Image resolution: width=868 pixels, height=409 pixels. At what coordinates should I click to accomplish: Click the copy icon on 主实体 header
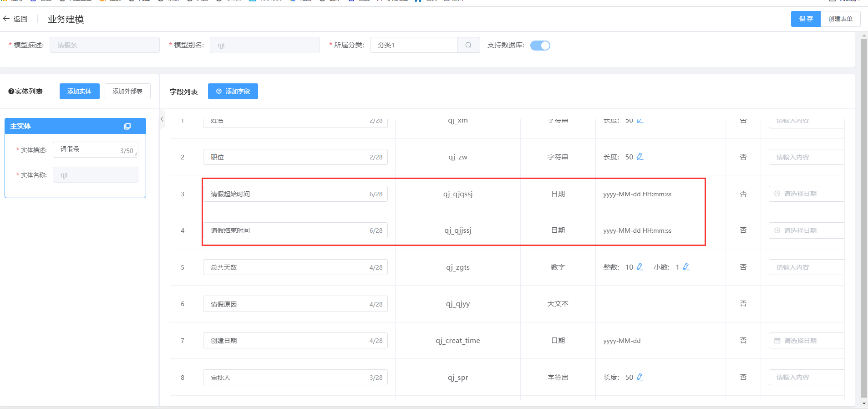127,126
